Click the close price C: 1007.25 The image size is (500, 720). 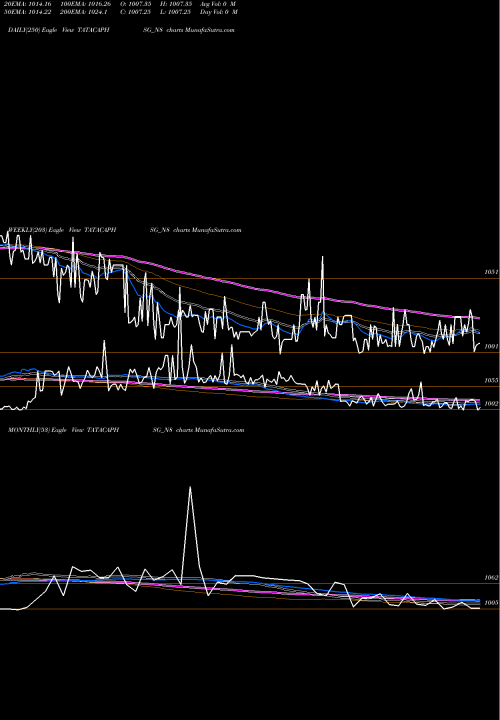click(135, 12)
